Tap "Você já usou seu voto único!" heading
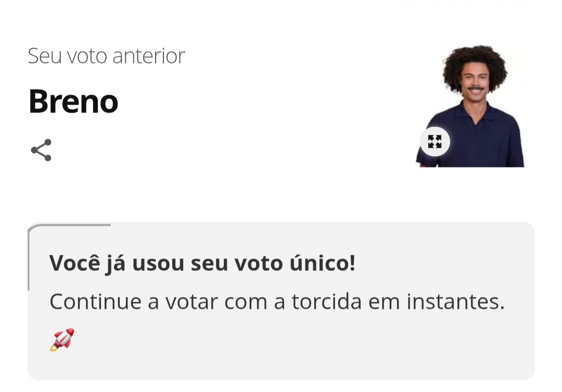Viewport: 562px width, 392px height. [202, 263]
